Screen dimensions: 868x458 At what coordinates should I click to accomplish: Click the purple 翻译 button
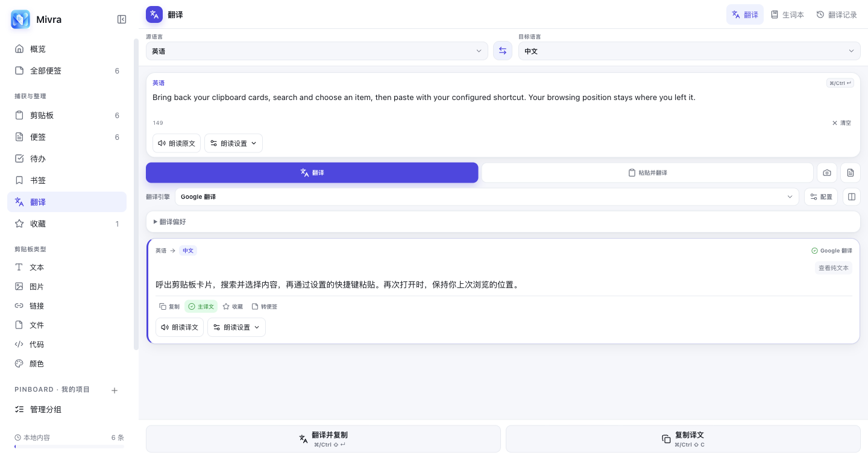click(312, 172)
